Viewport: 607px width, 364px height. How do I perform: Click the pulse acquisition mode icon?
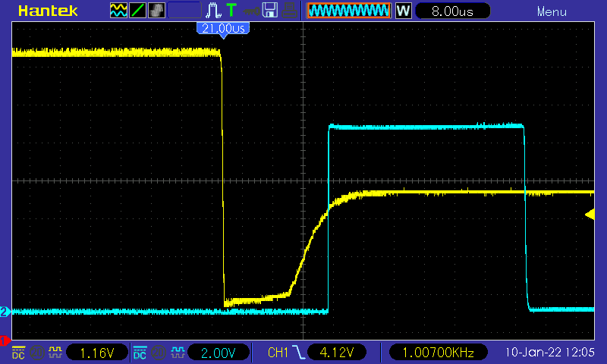click(213, 11)
